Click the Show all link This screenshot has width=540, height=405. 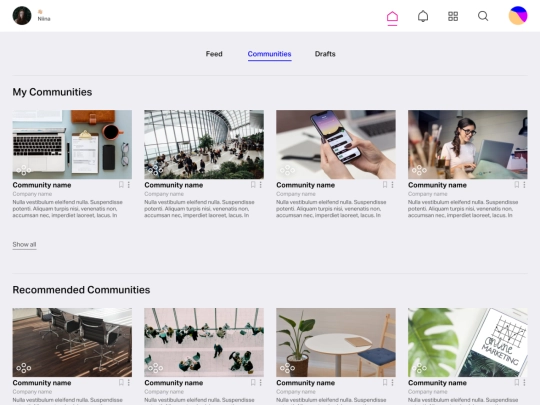(24, 245)
